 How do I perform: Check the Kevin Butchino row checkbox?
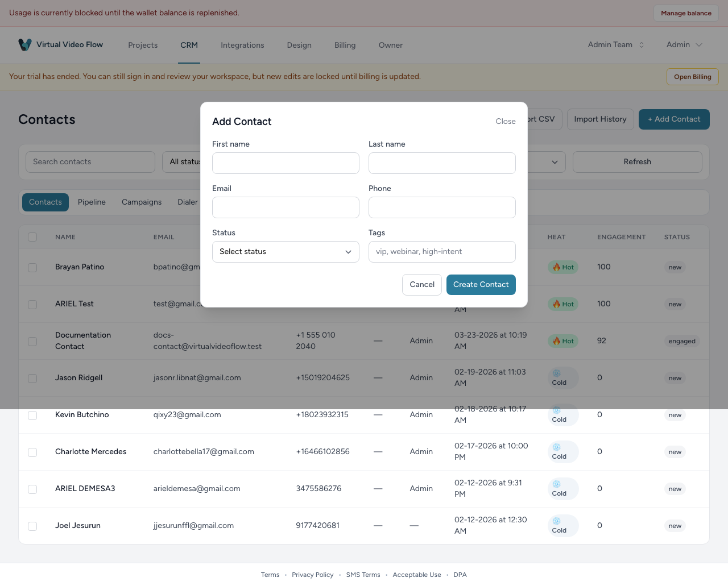tap(32, 415)
